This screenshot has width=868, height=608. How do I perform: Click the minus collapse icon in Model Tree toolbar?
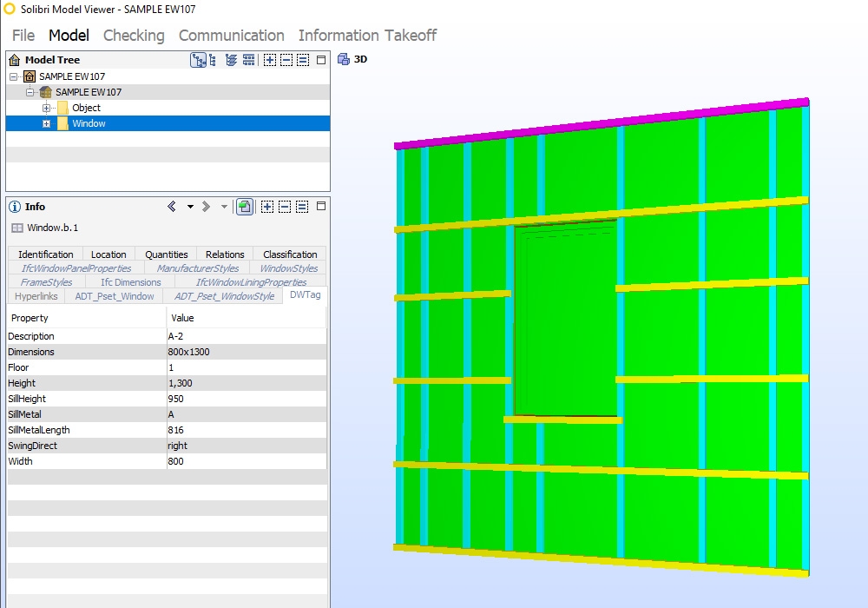(x=286, y=60)
